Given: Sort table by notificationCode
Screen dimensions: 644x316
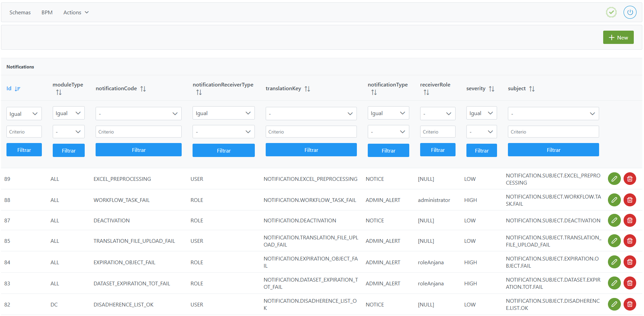Looking at the screenshot, I should 143,89.
